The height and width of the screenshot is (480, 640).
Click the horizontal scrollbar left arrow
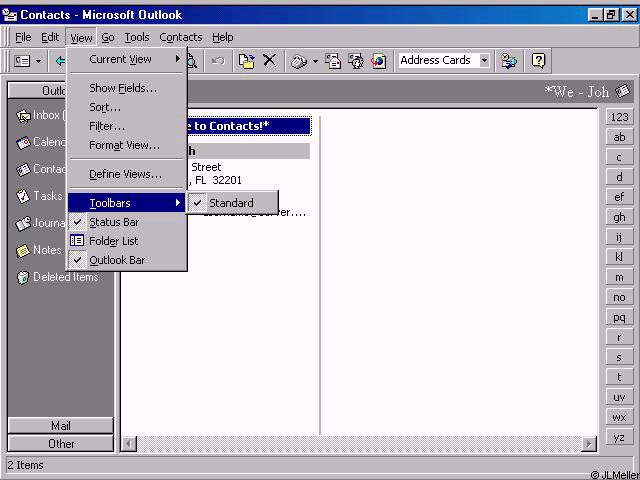click(x=129, y=444)
